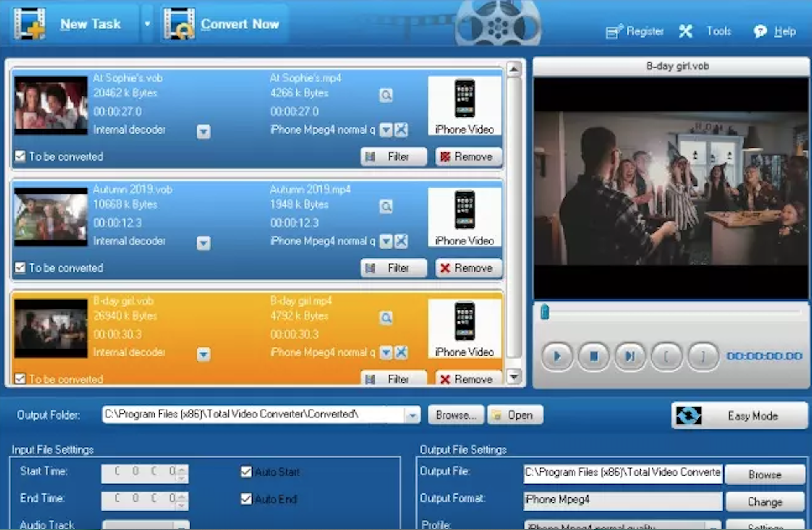Screen dimensions: 812x530
Task: Open the Help menu
Action: [784, 31]
